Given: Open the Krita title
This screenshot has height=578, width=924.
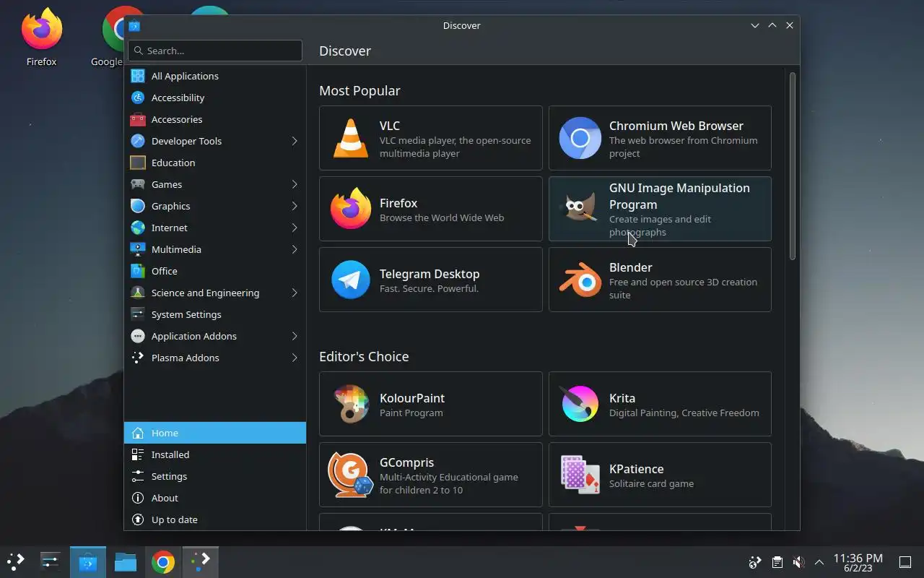Looking at the screenshot, I should click(622, 398).
